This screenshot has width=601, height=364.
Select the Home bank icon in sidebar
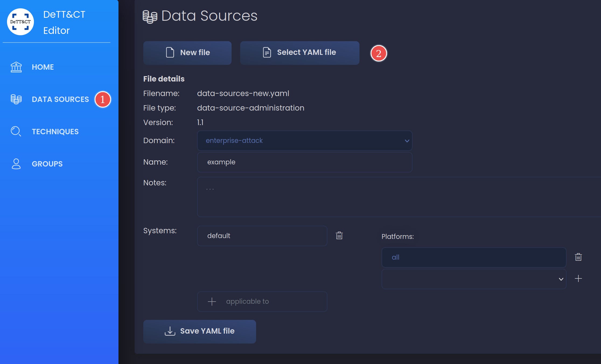(x=16, y=67)
